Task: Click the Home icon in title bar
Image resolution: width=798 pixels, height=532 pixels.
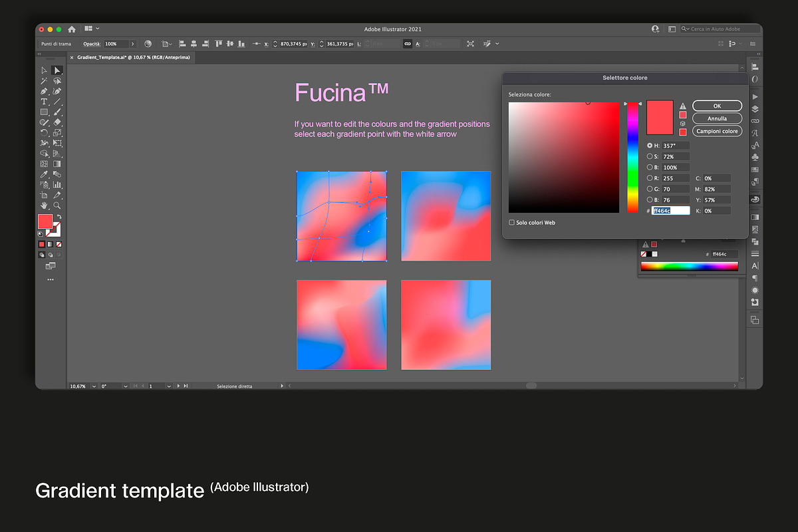Action: [x=72, y=29]
